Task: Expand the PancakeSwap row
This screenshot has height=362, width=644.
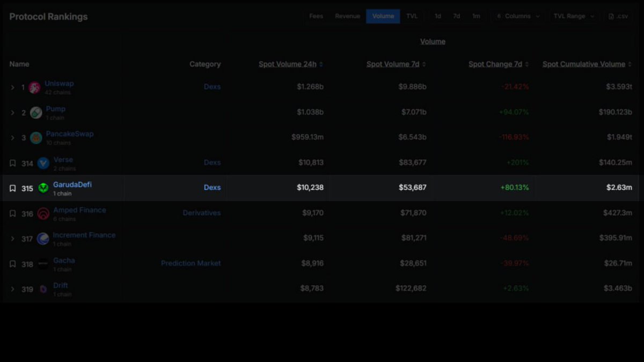Action: point(13,138)
